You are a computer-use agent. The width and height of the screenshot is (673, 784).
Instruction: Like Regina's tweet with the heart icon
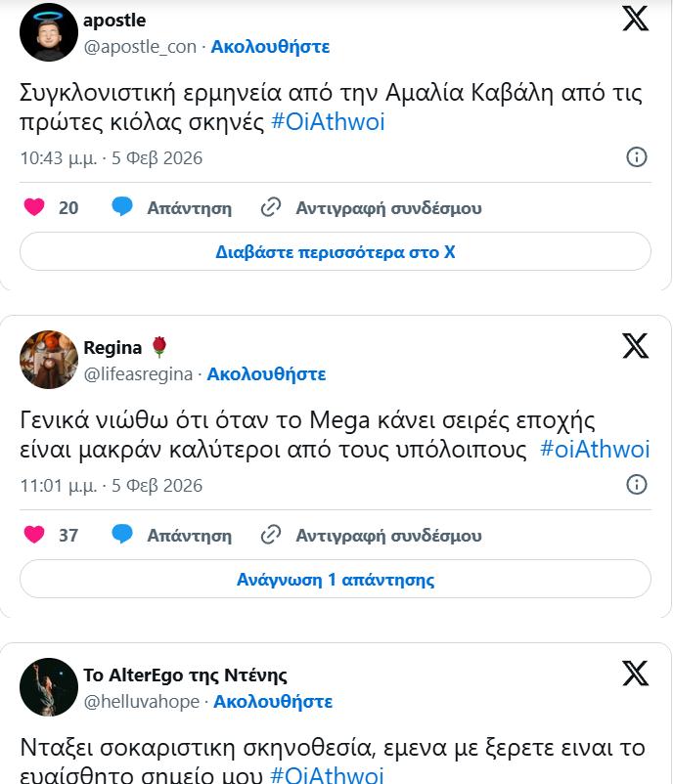34,535
